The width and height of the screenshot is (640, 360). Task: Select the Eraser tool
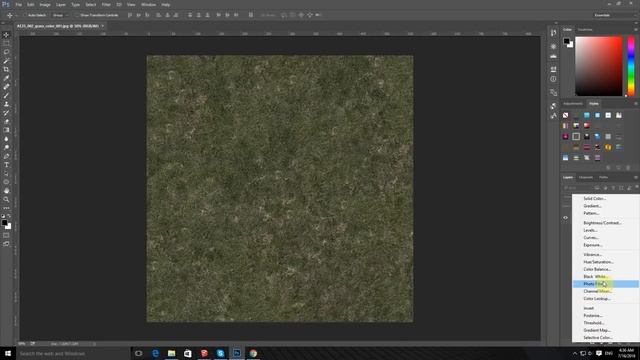pos(6,121)
